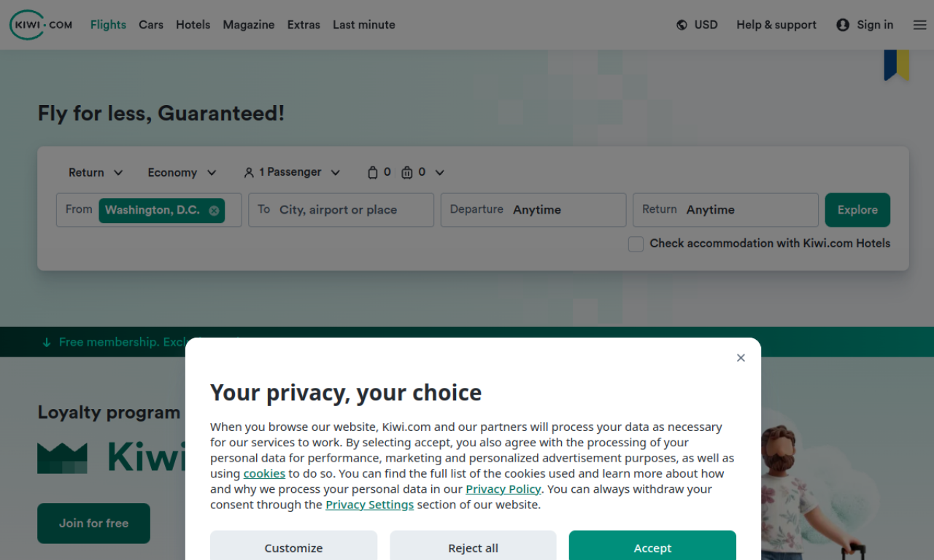Open the hamburger menu
The width and height of the screenshot is (934, 560).
919,24
